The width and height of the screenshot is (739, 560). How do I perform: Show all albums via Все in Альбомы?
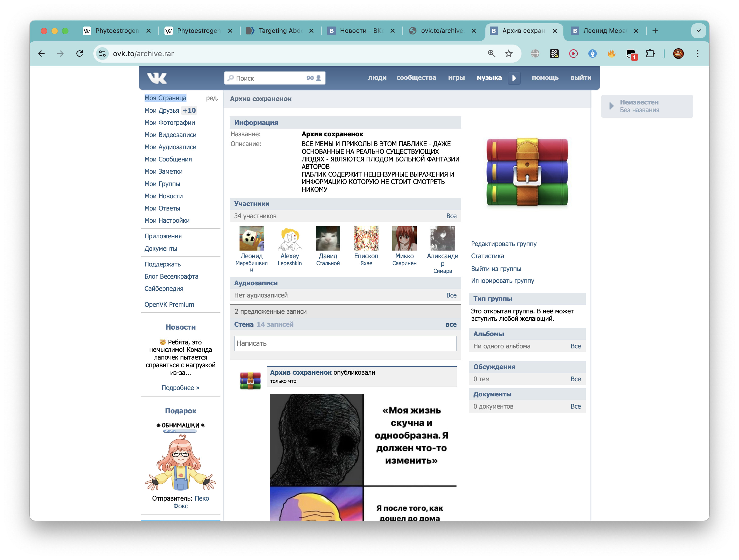click(x=576, y=346)
